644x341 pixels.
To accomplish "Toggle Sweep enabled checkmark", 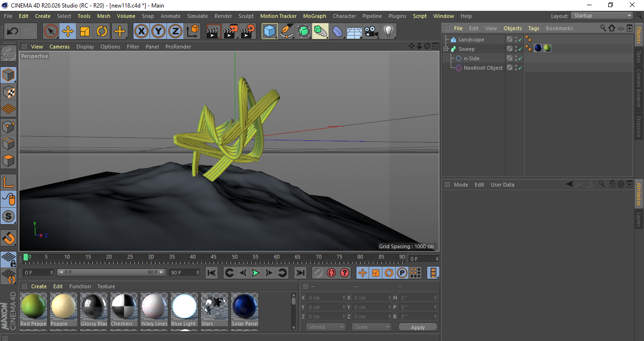I will point(520,49).
